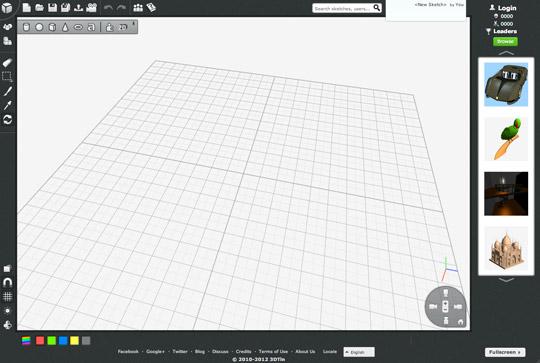The width and height of the screenshot is (540, 363).
Task: Pick the yellow color swatch
Action: (x=74, y=341)
